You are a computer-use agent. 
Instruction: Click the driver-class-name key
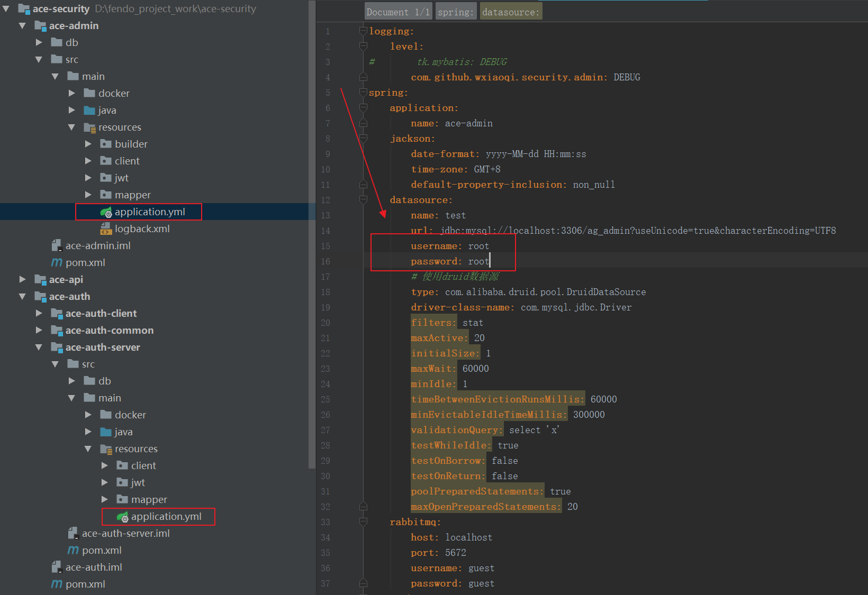(463, 307)
